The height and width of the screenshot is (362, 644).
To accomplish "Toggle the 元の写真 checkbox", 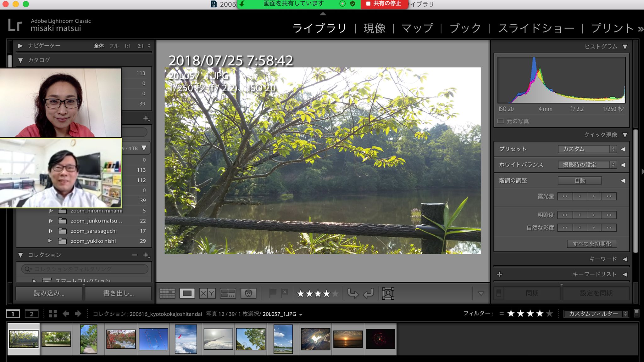I will (501, 121).
